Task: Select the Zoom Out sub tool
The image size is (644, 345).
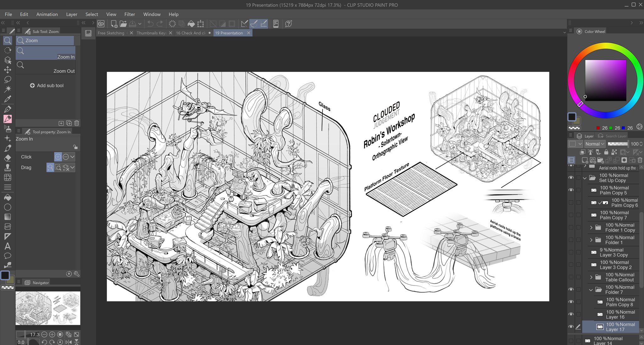Action: [x=46, y=68]
